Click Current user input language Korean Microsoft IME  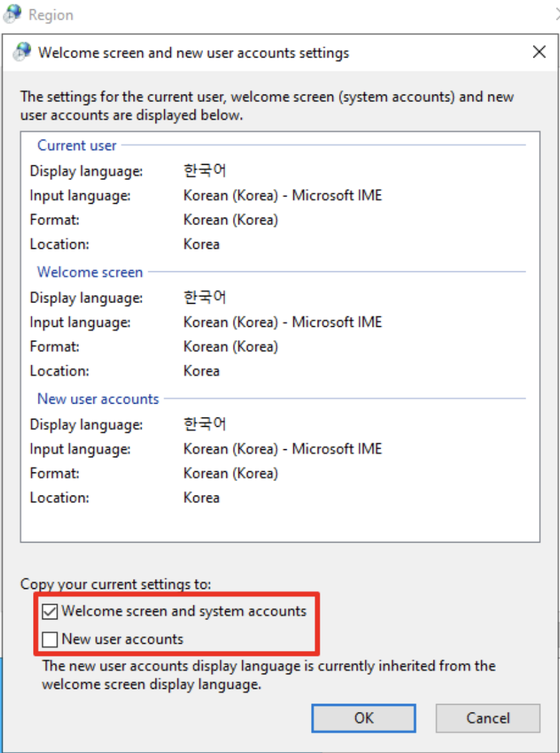[x=283, y=195]
